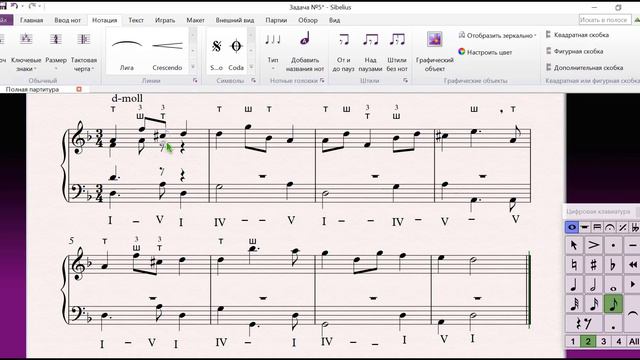Open the Символы group dialog launcher
This screenshot has height=360, width=640.
click(253, 81)
